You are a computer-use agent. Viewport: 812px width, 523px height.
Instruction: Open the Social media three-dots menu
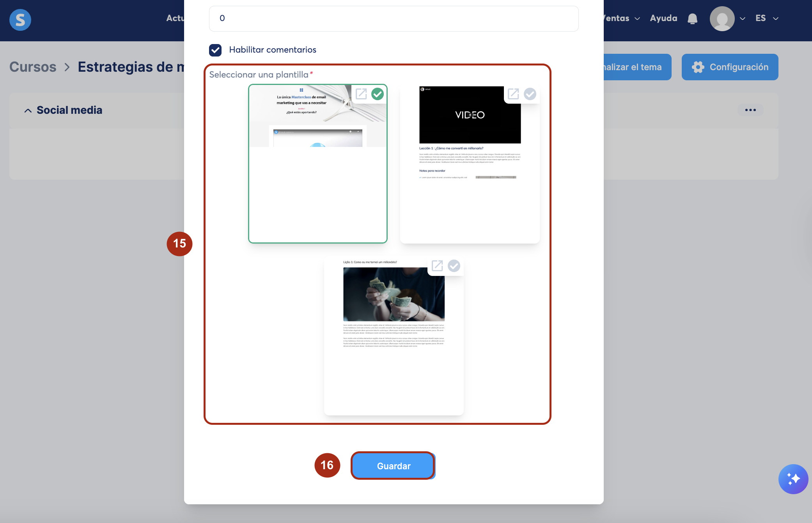750,110
